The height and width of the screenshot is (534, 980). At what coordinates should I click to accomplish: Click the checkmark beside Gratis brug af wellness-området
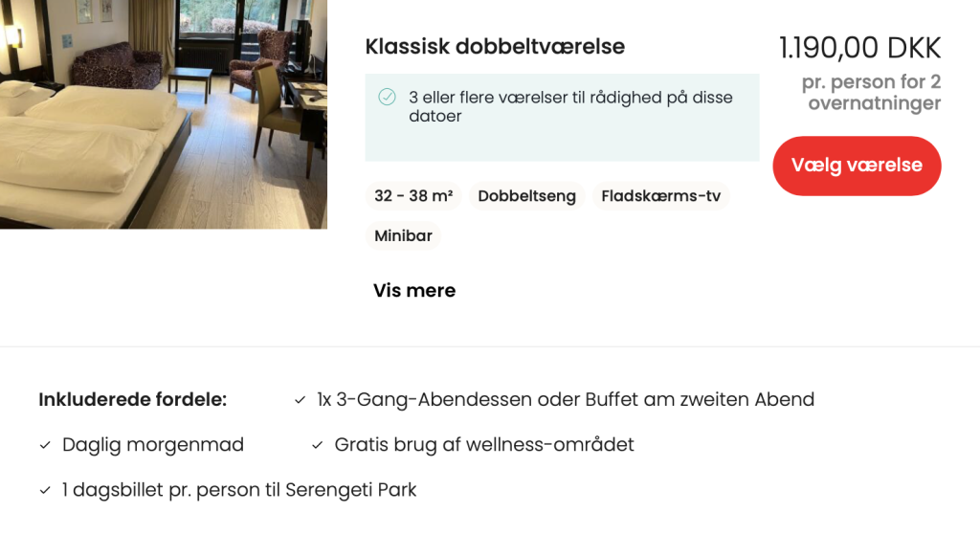tap(317, 445)
